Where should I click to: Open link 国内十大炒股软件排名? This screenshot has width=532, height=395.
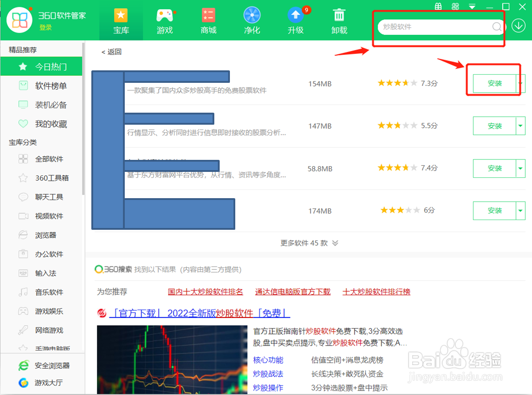coord(205,292)
